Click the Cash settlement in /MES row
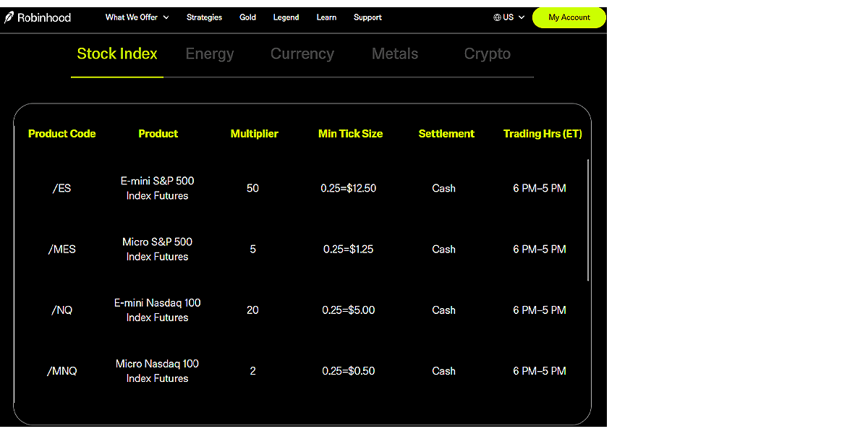The height and width of the screenshot is (434, 868). 444,249
